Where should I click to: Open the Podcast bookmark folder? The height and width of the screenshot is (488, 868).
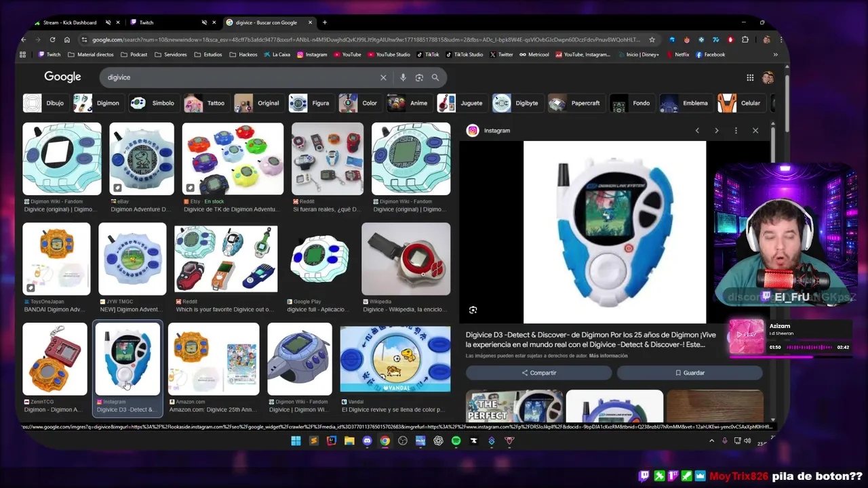click(134, 54)
